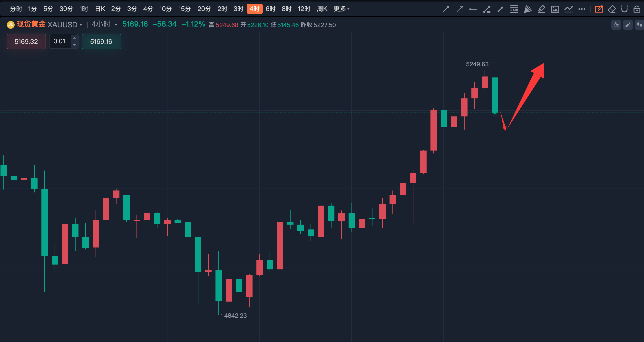Select the solid arrow line drawing tool
The width and height of the screenshot is (644, 342).
446,9
